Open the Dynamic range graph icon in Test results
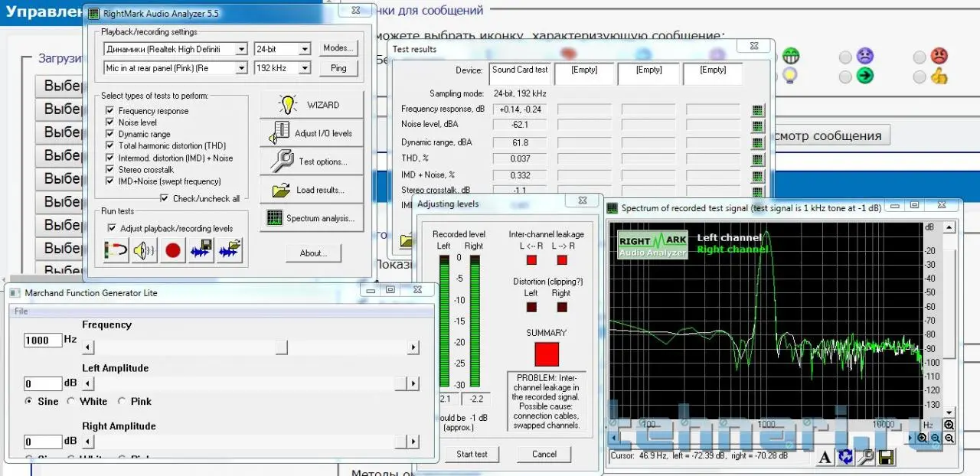Image resolution: width=980 pixels, height=476 pixels. (758, 143)
